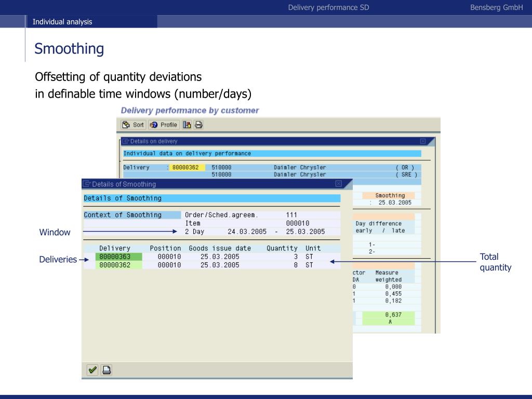Click the Bensberg GmbH header text
Screen dimensions: 532x399
point(496,7)
